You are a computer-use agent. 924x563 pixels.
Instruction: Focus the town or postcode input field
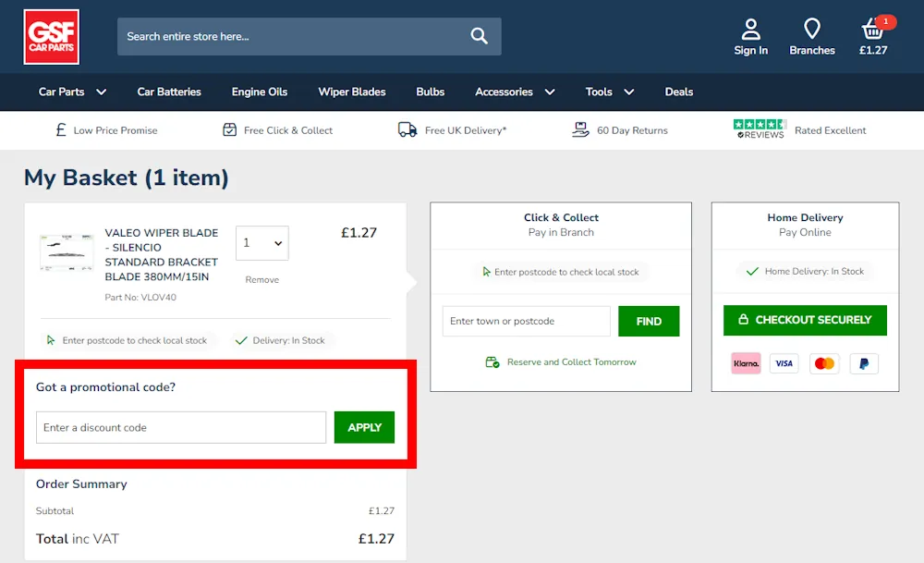[527, 322]
